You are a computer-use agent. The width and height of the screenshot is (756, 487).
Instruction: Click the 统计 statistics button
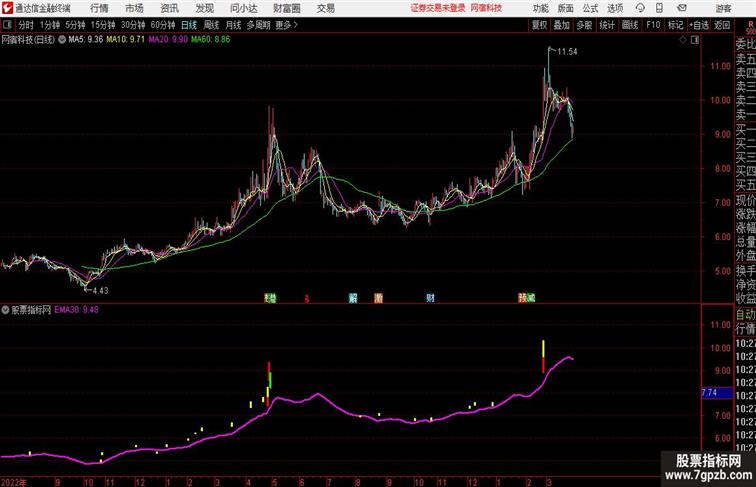click(x=607, y=25)
